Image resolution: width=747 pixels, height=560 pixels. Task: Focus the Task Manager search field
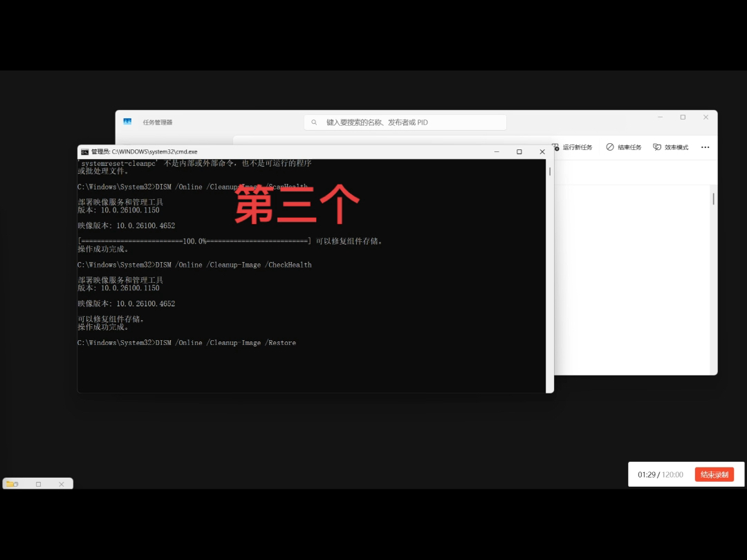click(405, 122)
